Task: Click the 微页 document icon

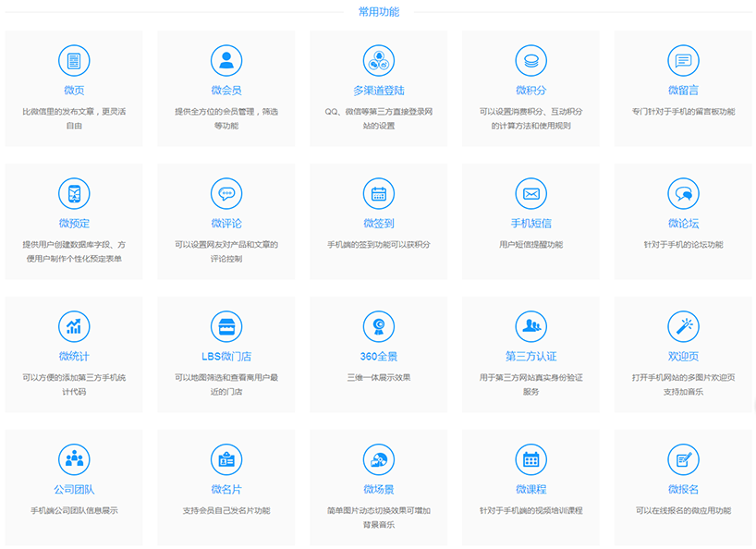Action: click(x=74, y=61)
